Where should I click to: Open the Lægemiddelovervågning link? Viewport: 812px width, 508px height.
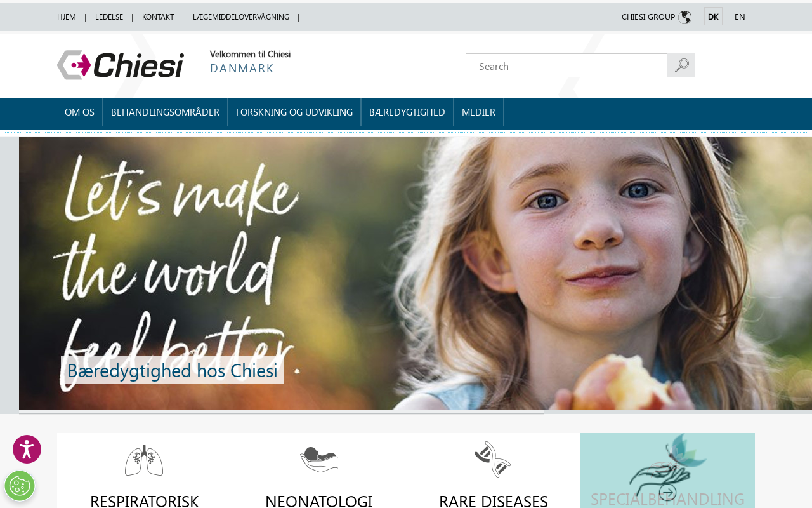(x=241, y=17)
